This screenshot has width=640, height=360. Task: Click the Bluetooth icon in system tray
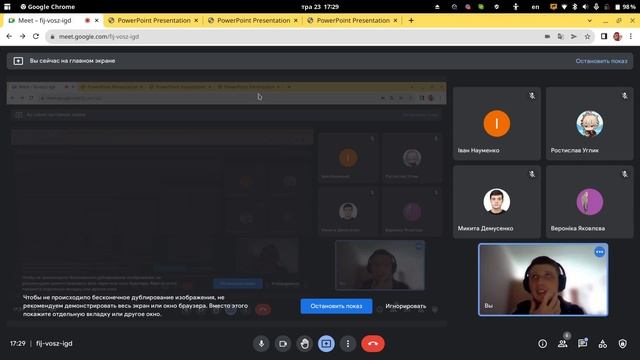pos(575,7)
